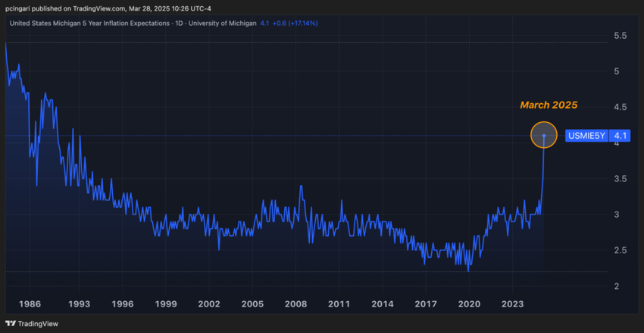Click the 3.5 level on price axis
644x333 pixels.
pyautogui.click(x=620, y=179)
